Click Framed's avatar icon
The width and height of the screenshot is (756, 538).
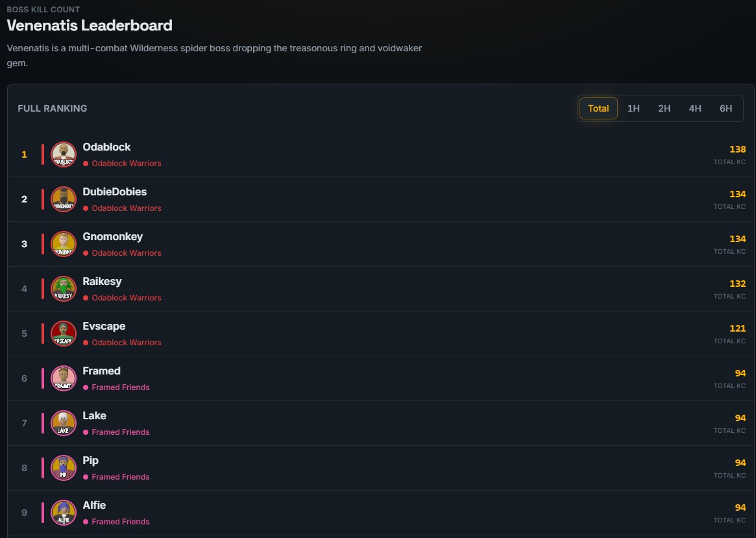(64, 378)
